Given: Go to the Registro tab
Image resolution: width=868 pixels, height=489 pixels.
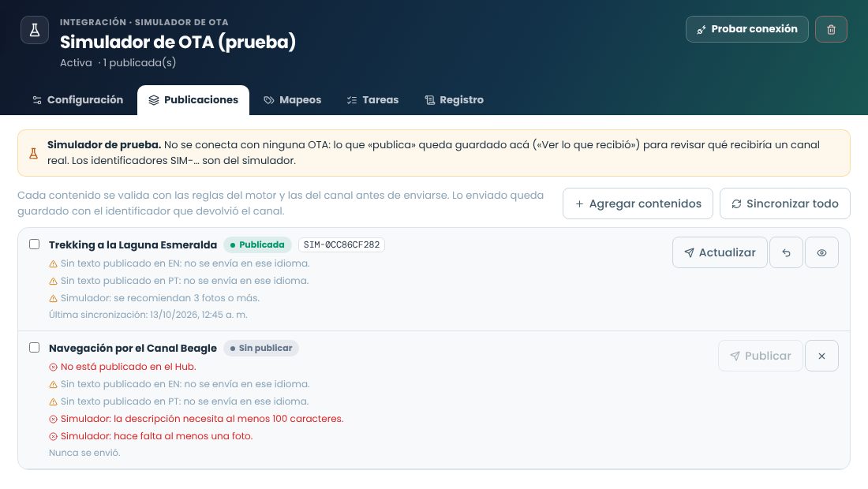Looking at the screenshot, I should click(x=454, y=100).
